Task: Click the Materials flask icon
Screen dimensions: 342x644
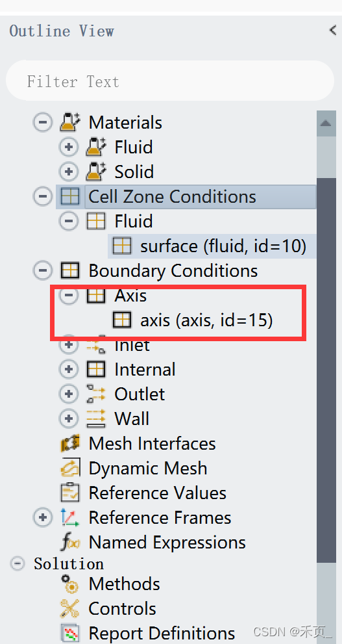Action: pos(71,122)
